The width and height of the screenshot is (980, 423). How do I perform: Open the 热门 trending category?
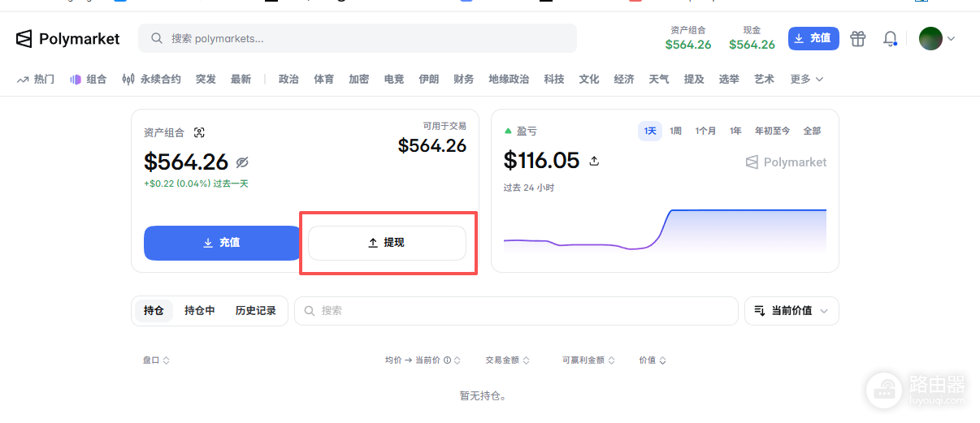click(x=36, y=80)
